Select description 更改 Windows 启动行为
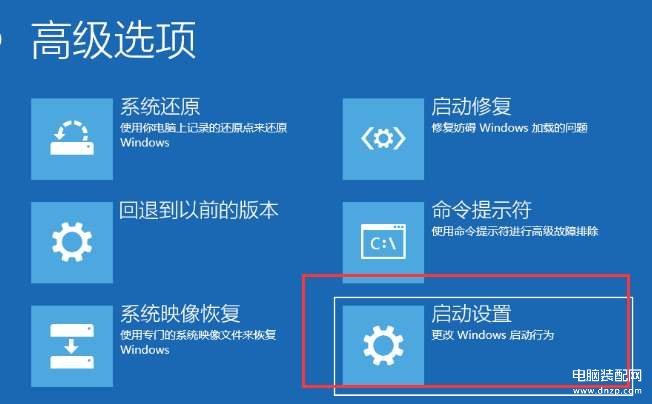The height and width of the screenshot is (404, 652). (x=493, y=335)
